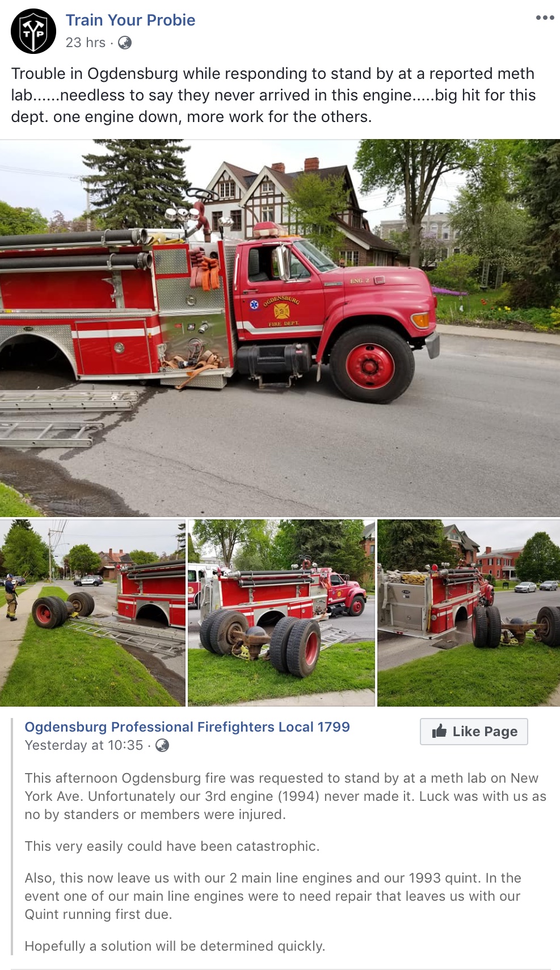Click the line Hopefully a solution will be determined
This screenshot has height=970, width=560.
[175, 946]
